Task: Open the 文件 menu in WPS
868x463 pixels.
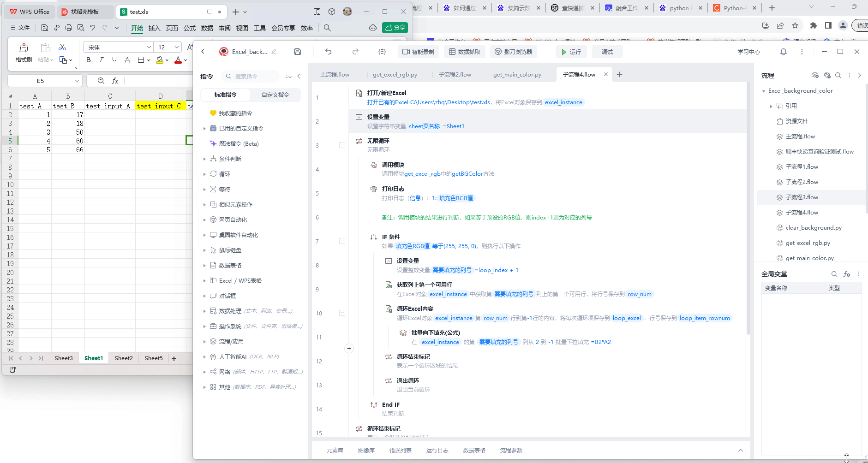Action: (x=20, y=28)
